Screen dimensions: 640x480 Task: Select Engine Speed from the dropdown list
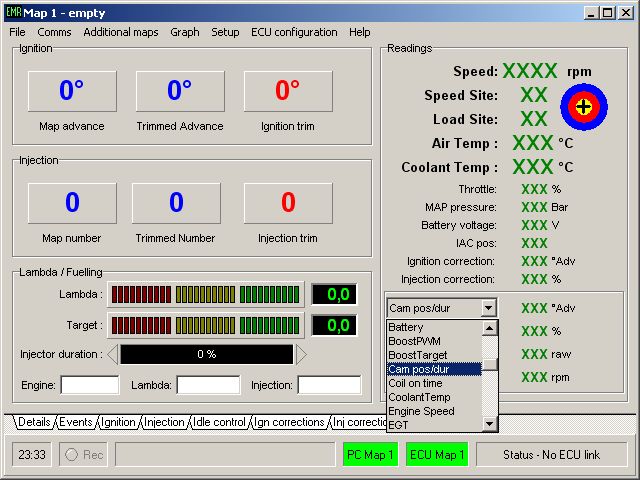pyautogui.click(x=421, y=411)
